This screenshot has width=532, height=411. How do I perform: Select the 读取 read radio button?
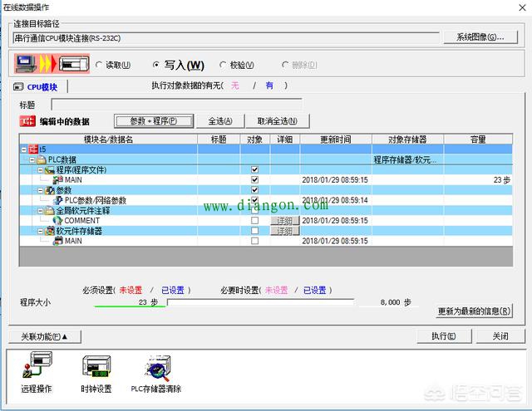(100, 65)
